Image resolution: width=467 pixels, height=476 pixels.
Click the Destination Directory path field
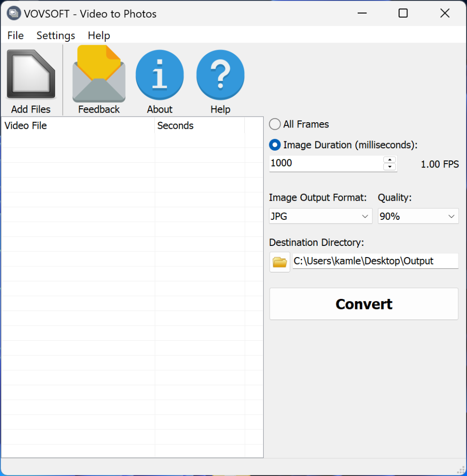375,261
